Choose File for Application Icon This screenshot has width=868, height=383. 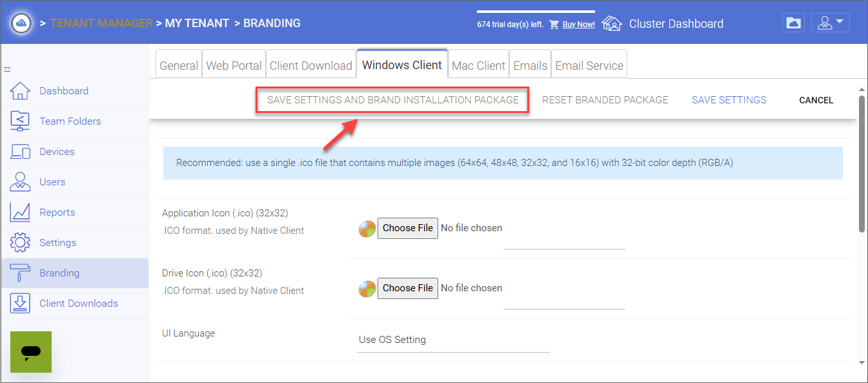pyautogui.click(x=408, y=228)
